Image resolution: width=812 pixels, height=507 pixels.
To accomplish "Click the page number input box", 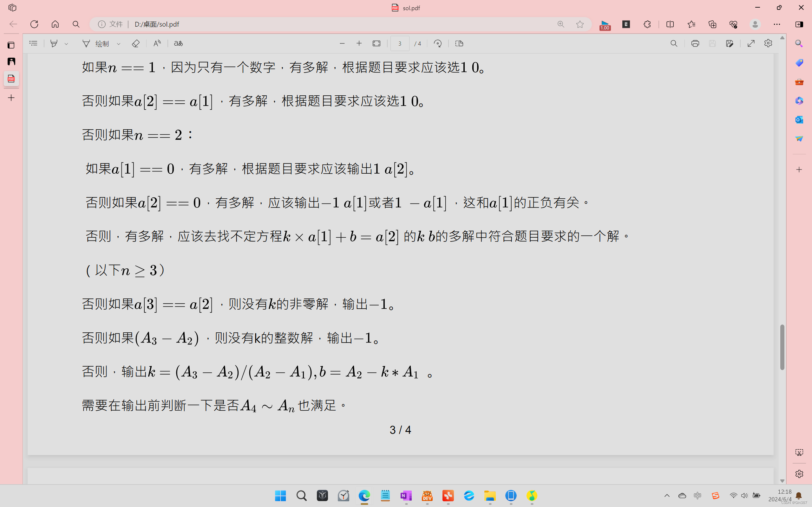I will point(400,44).
